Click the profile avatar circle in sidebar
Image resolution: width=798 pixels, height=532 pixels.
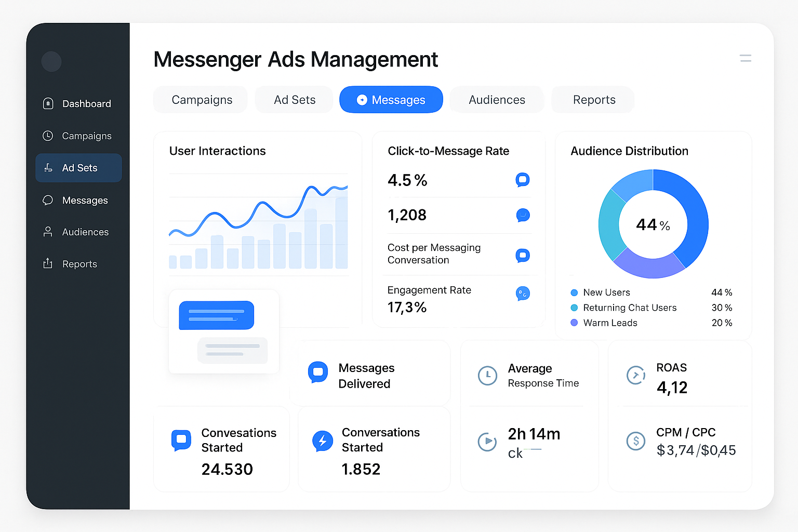pos(51,61)
